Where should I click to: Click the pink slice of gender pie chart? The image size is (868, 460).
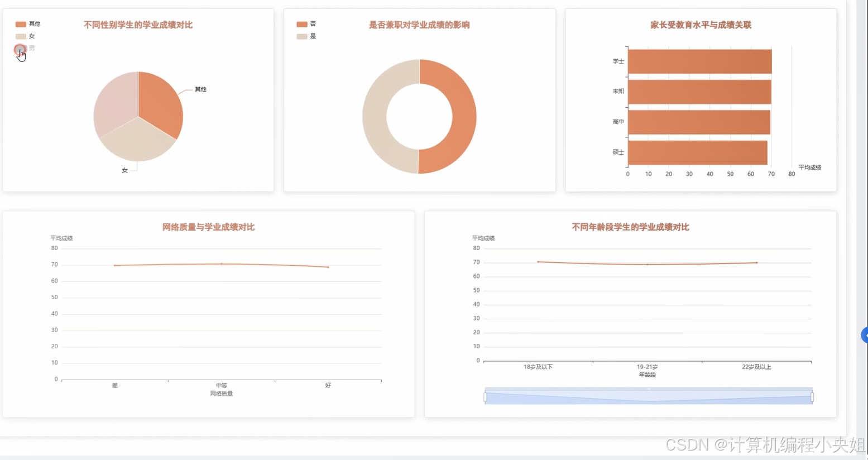116,103
